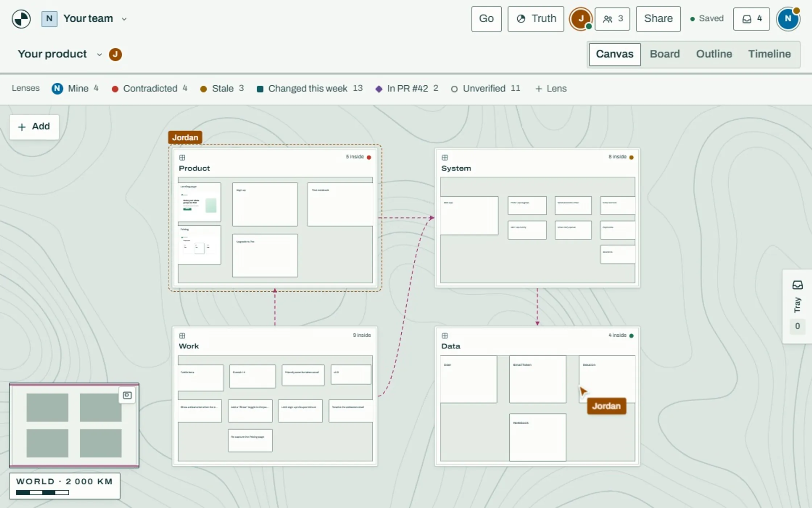Click the Product frame grid icon
812x508 pixels.
tap(182, 157)
